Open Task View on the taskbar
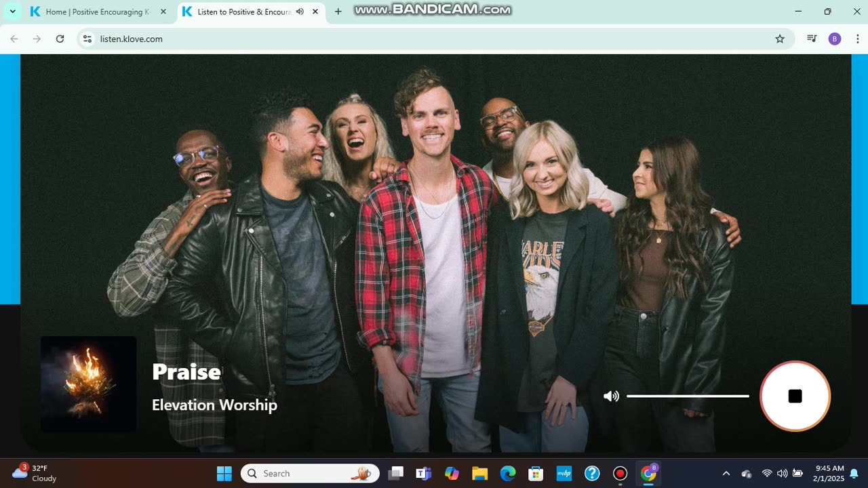Image resolution: width=868 pixels, height=488 pixels. coord(395,473)
